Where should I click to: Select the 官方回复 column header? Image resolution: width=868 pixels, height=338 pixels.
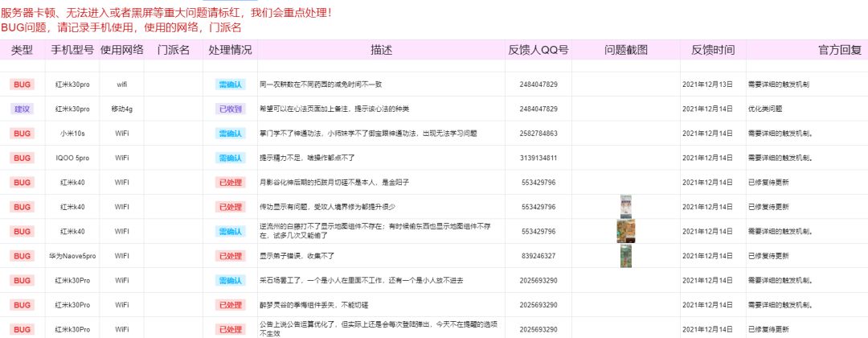pyautogui.click(x=841, y=50)
